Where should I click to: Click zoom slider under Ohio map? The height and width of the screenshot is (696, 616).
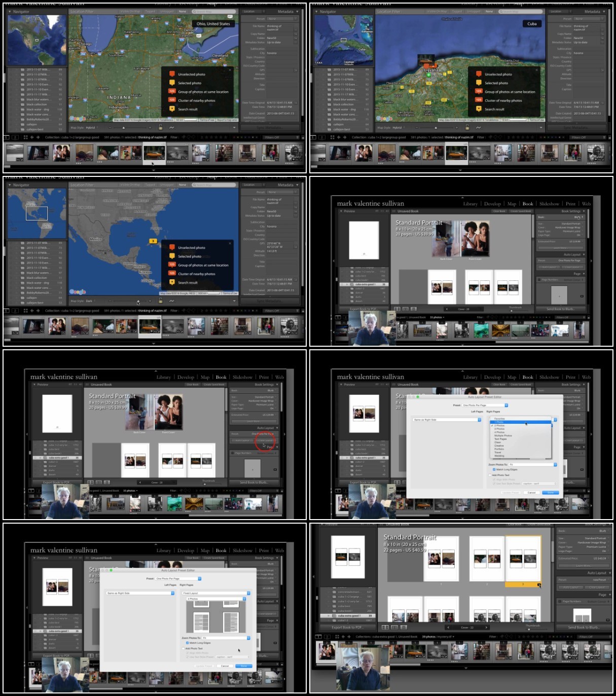pyautogui.click(x=130, y=128)
